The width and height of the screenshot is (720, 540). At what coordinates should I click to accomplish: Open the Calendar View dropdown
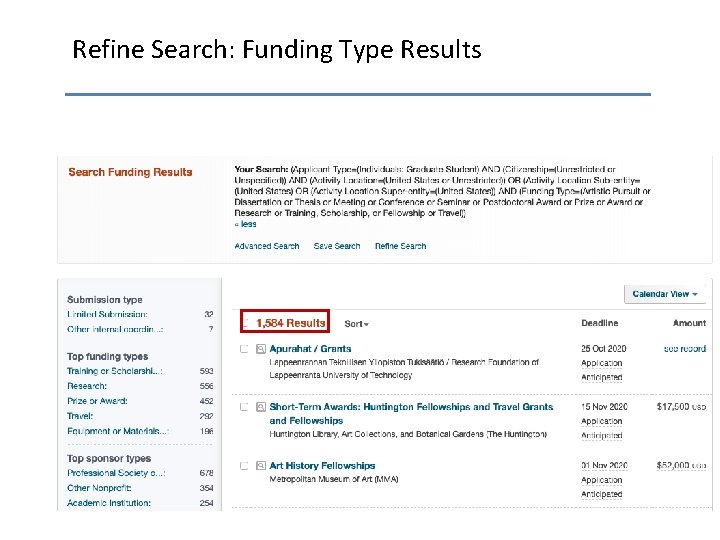pos(665,294)
